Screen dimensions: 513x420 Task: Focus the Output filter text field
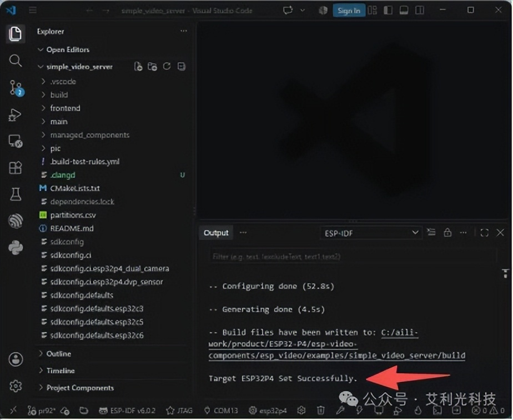tap(353, 257)
